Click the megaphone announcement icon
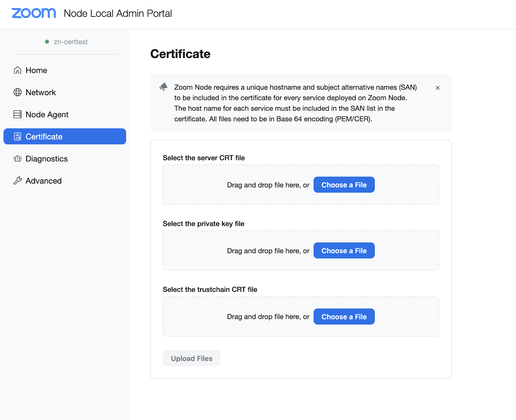The height and width of the screenshot is (420, 516). (x=164, y=87)
